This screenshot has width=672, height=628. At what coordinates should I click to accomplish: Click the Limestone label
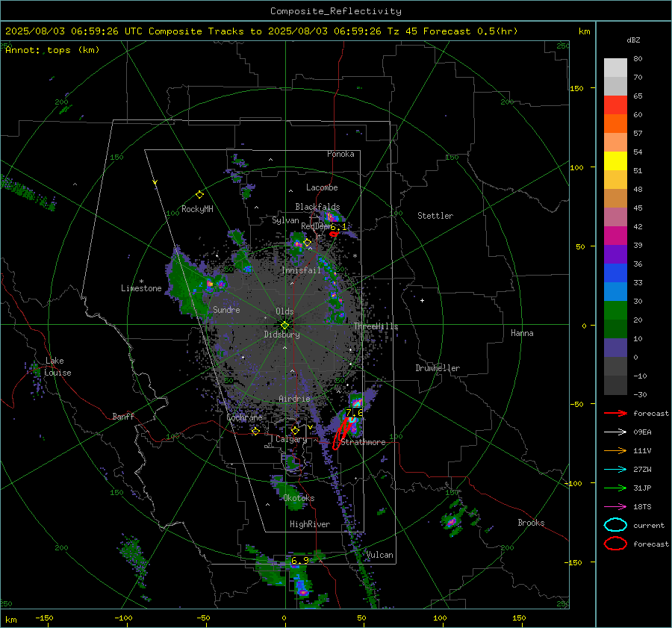click(141, 288)
